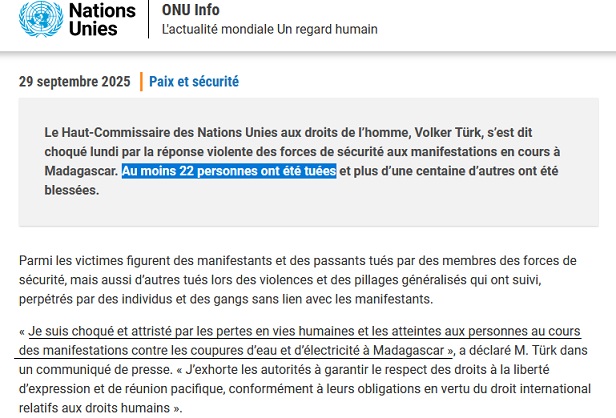The width and height of the screenshot is (616, 418).
Task: Open the "Paix et sécurité" category
Action: coord(194,81)
